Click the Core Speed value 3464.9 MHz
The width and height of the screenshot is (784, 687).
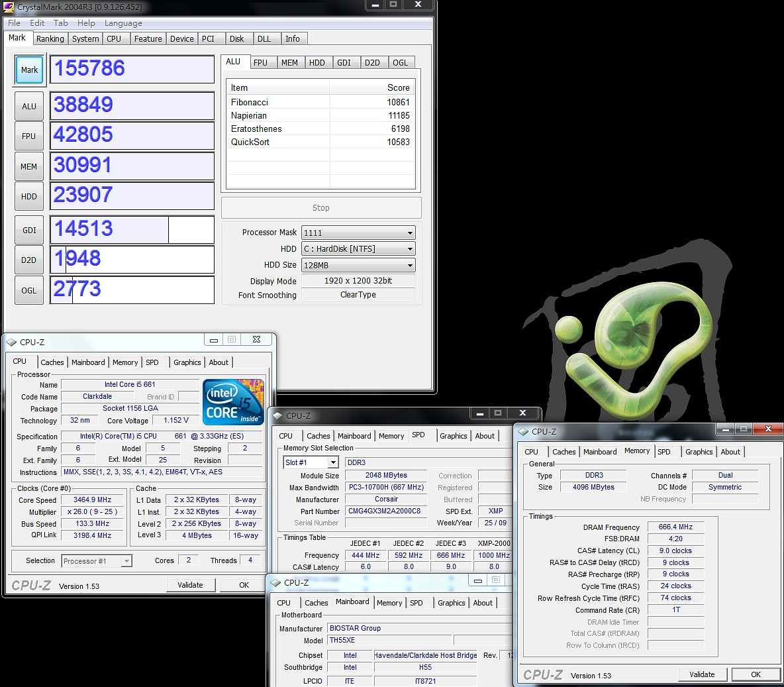pos(93,500)
